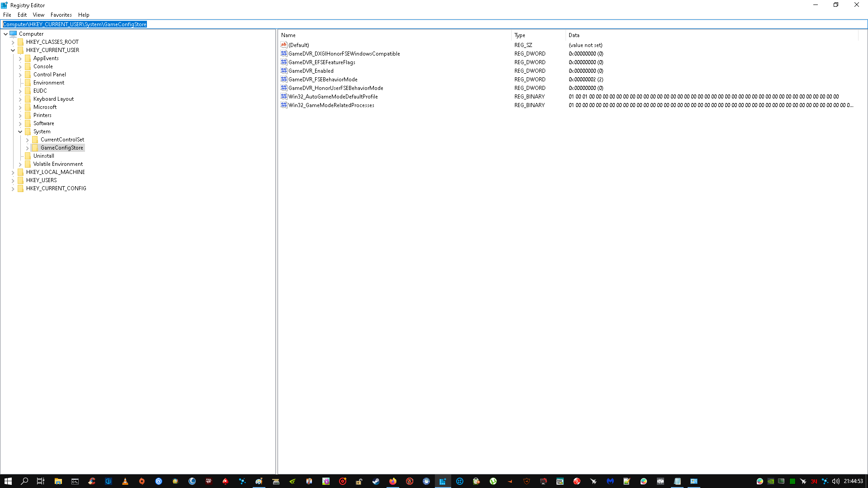The height and width of the screenshot is (488, 868).
Task: Click the Win32_GameModeRelatedProcesses binary value icon
Action: [x=283, y=105]
